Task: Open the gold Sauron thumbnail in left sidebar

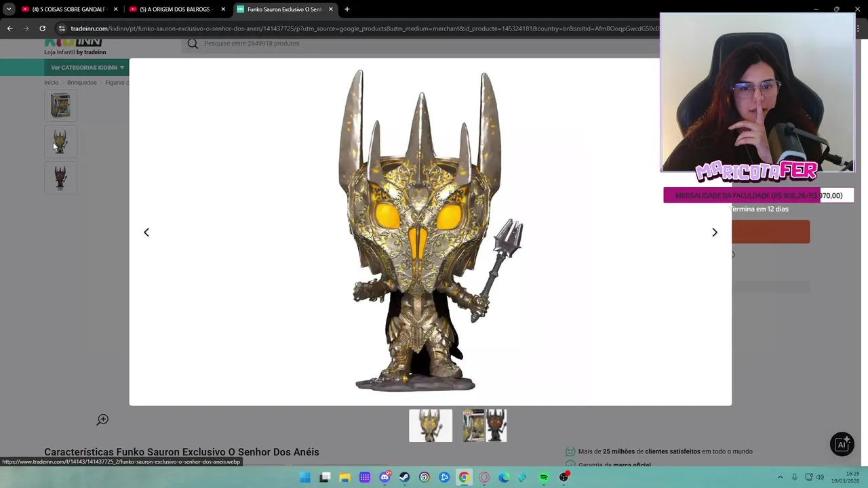Action: (x=60, y=142)
